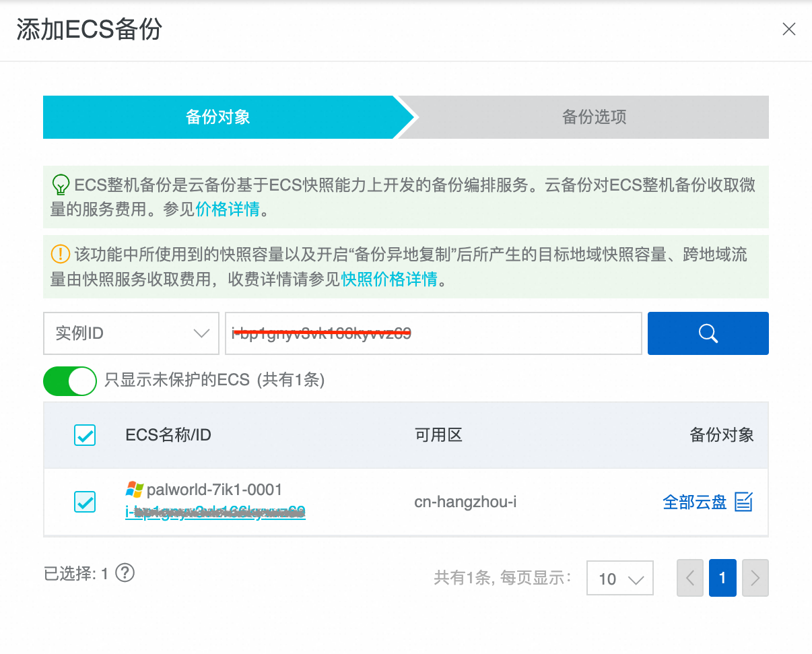Go to the previous page arrow
The height and width of the screenshot is (654, 812).
(x=690, y=578)
